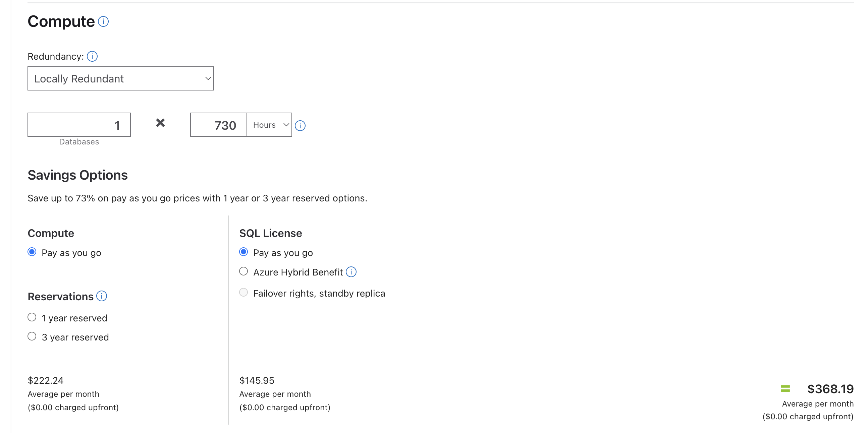Select the 1 year reserved option

[x=32, y=317]
